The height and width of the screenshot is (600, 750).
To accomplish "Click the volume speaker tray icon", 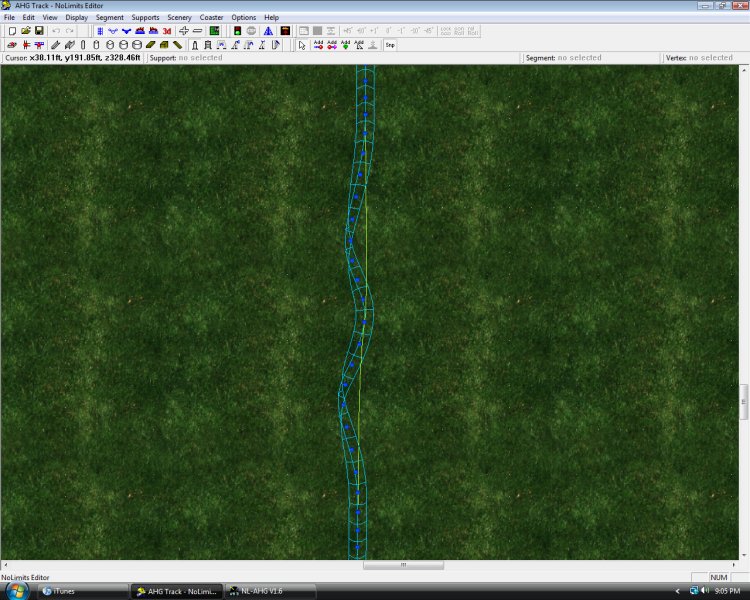I will [x=705, y=591].
